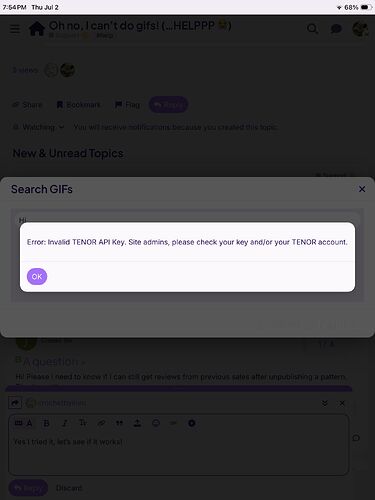The image size is (375, 500).
Task: Insert a blockquote in the composer
Action: [119, 423]
